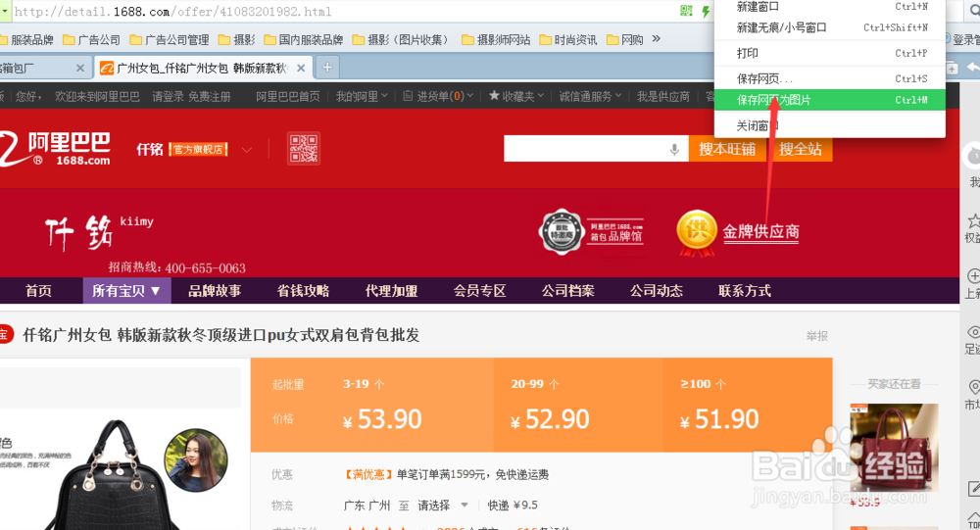
Task: Click the 请登录 link
Action: (x=168, y=96)
